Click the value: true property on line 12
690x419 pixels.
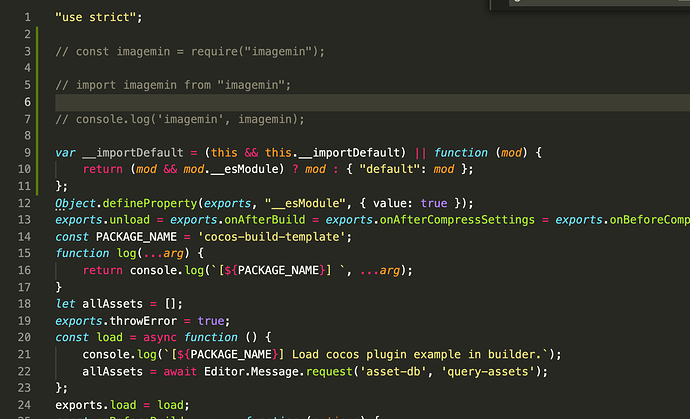(x=410, y=203)
